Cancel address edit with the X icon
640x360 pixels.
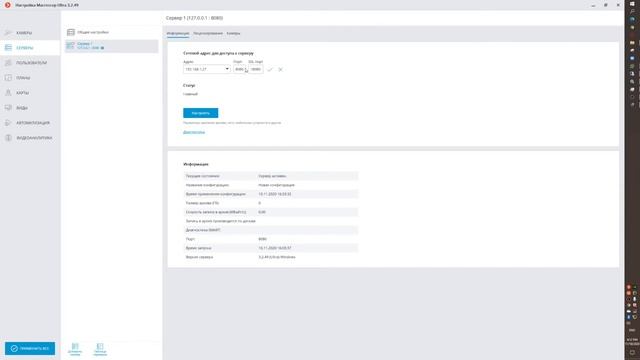pos(280,70)
